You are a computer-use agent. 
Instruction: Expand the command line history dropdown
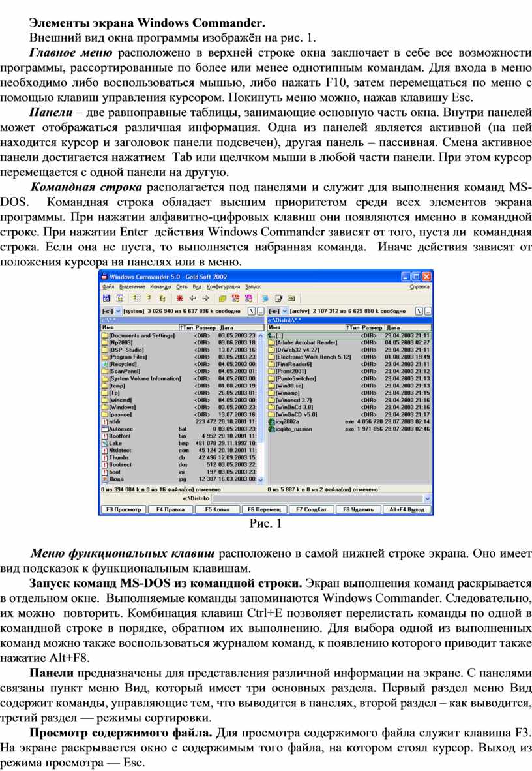427,498
